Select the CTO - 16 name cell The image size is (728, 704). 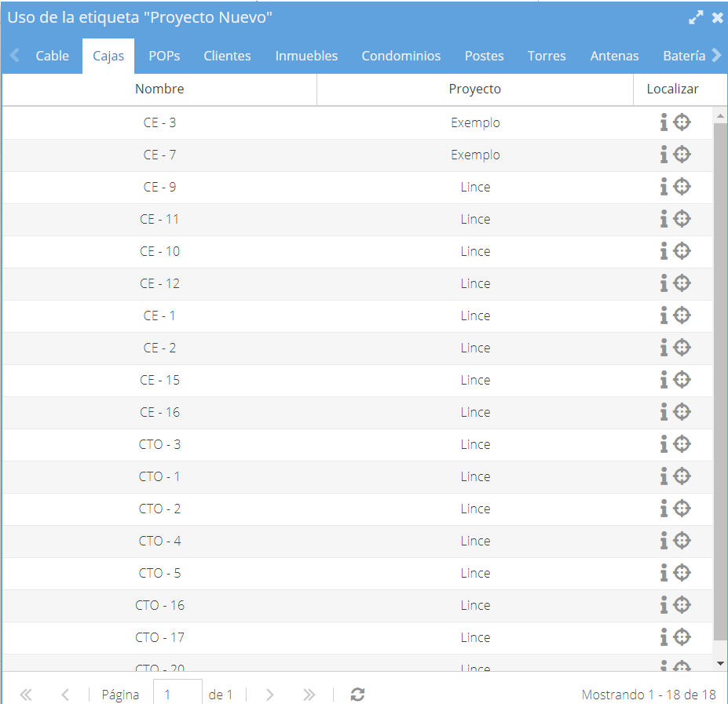159,605
